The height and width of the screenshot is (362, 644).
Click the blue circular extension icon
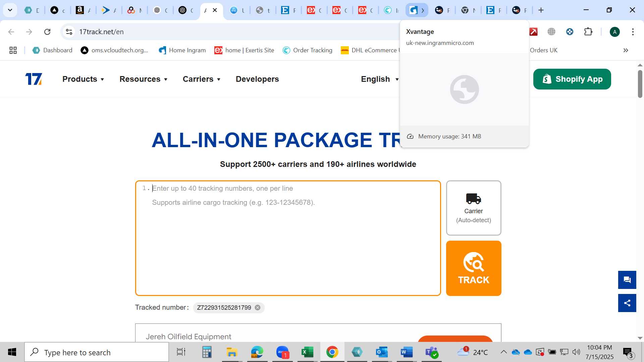[x=570, y=32]
